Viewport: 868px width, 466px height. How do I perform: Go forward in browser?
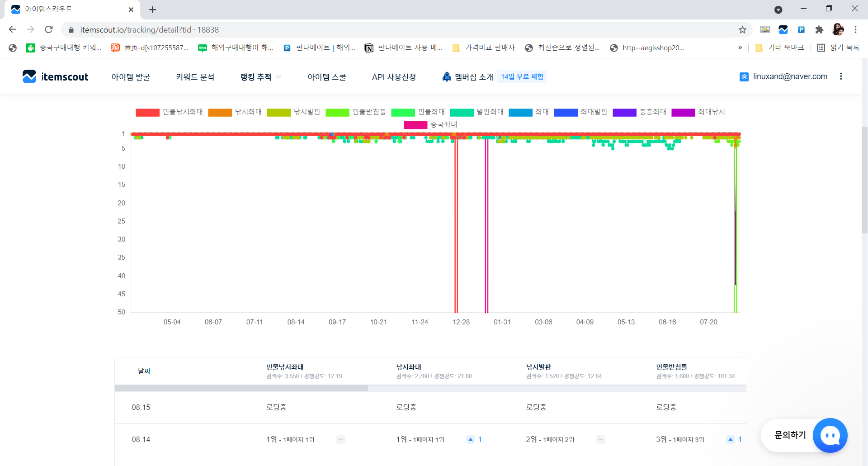30,29
